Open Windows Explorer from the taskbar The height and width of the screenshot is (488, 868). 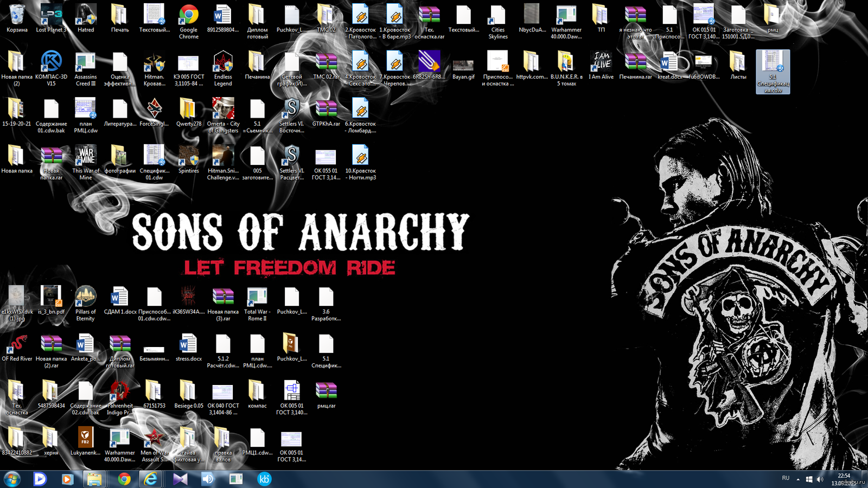(94, 479)
